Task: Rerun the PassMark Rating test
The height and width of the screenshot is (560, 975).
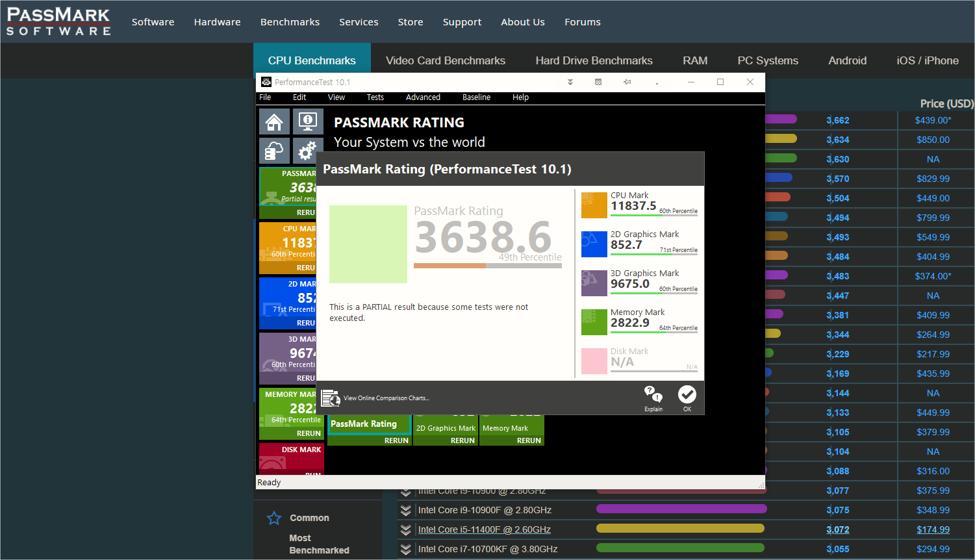Action: [396, 440]
